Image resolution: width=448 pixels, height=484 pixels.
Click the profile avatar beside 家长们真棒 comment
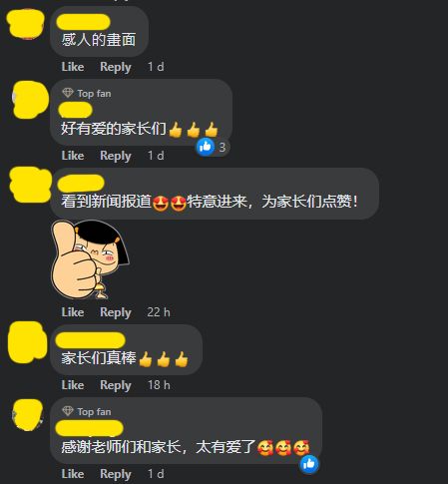coord(27,341)
